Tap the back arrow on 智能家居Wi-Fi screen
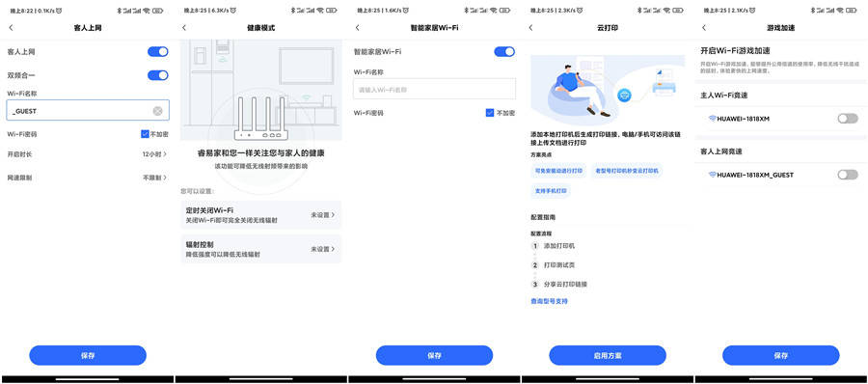The width and height of the screenshot is (868, 384). pos(357,28)
